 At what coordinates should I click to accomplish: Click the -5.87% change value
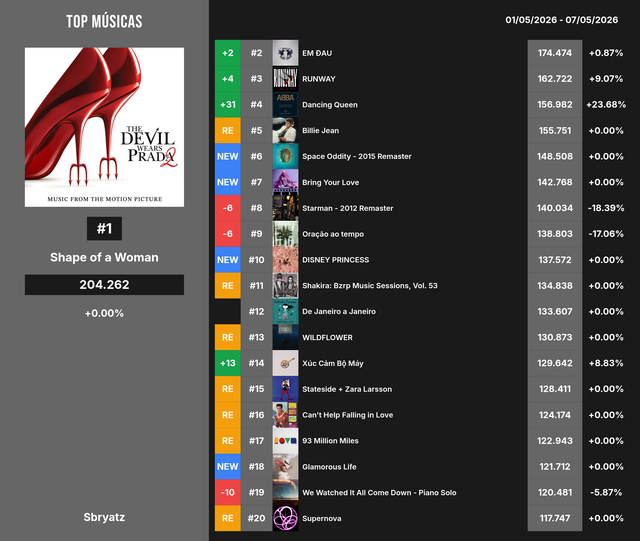coord(606,492)
